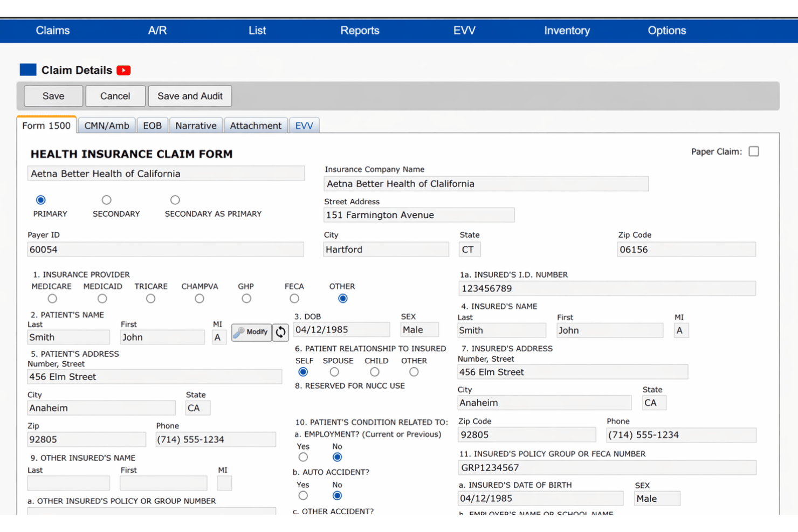Set patient relationship to SELF
This screenshot has height=532, width=798.
click(303, 372)
